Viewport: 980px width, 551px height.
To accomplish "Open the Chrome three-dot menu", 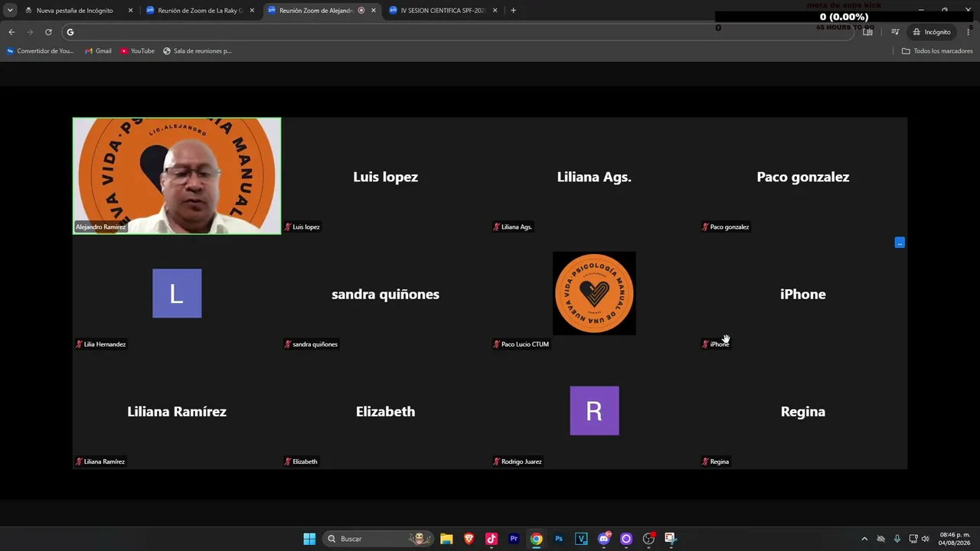I will point(969,32).
